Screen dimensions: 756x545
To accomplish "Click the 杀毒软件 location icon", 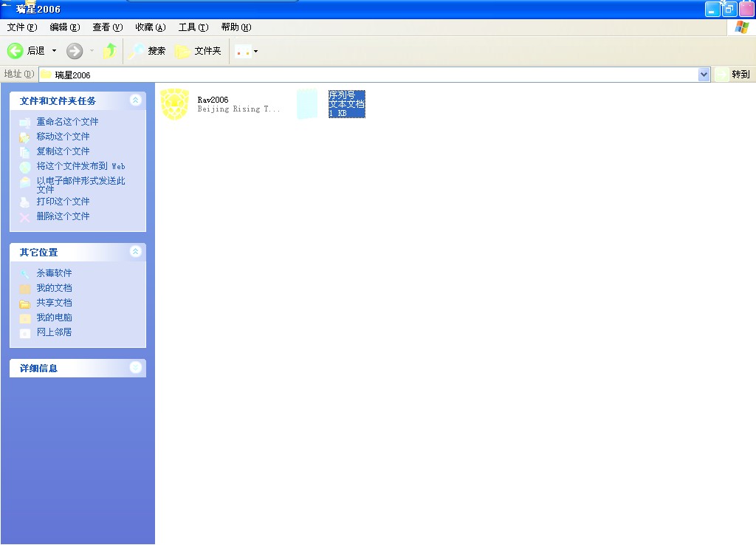I will click(24, 274).
